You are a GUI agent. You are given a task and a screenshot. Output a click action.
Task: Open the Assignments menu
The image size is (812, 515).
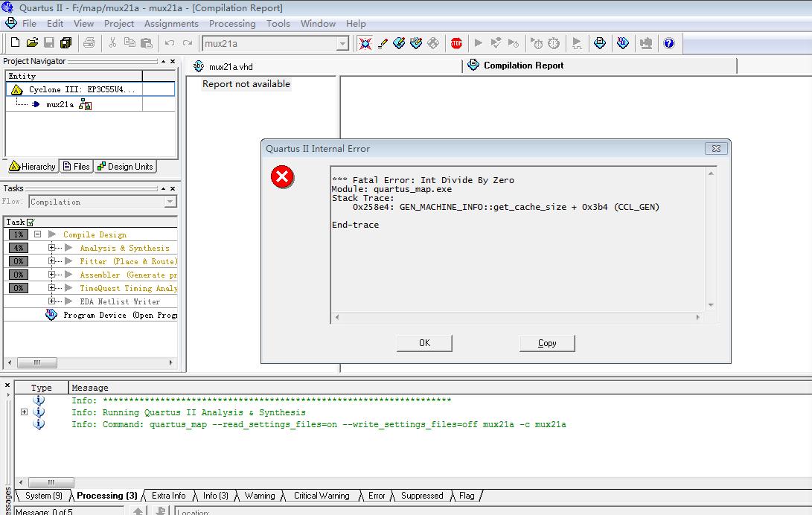pos(171,24)
